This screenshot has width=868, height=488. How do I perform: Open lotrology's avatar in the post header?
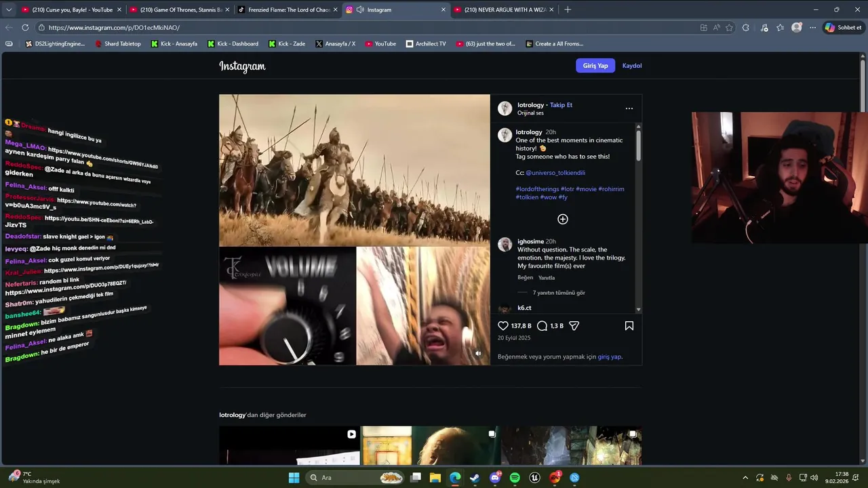click(x=505, y=108)
